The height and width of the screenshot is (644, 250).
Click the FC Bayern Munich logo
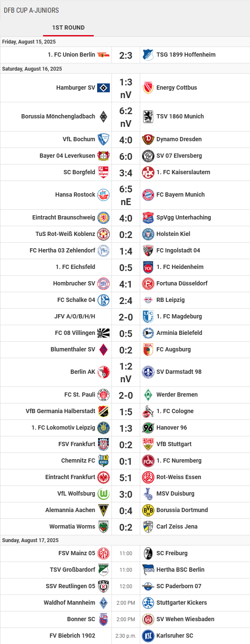click(x=148, y=195)
